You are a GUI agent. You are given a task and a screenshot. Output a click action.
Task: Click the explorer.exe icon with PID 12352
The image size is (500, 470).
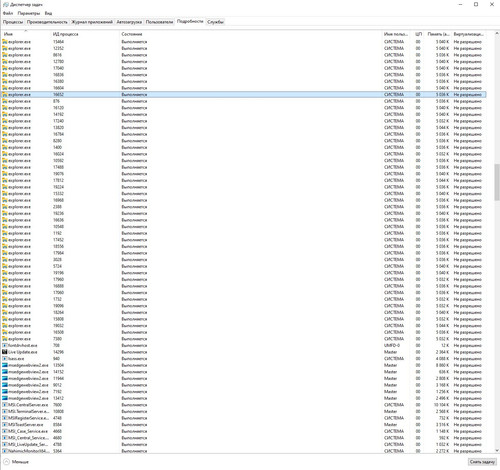[x=5, y=48]
